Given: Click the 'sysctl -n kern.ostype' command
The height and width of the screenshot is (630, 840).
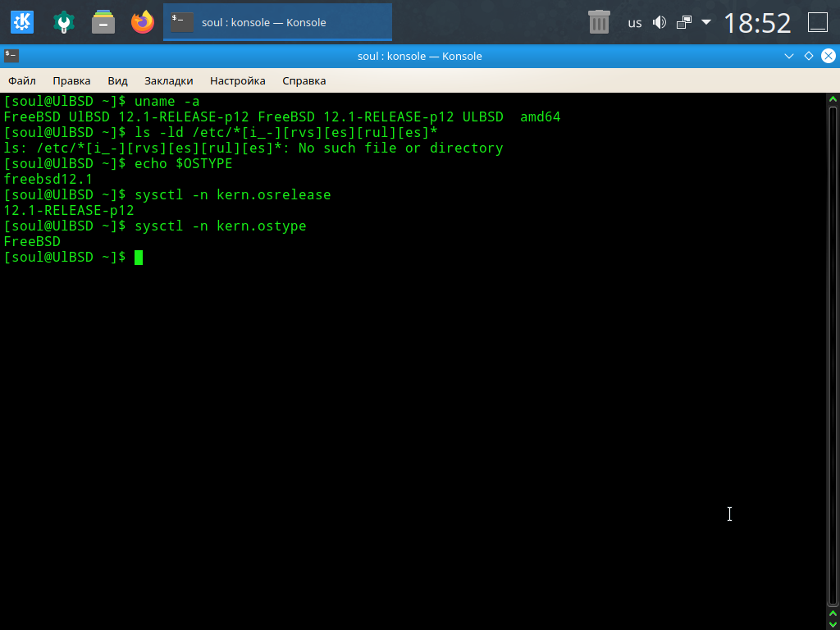Looking at the screenshot, I should (220, 226).
